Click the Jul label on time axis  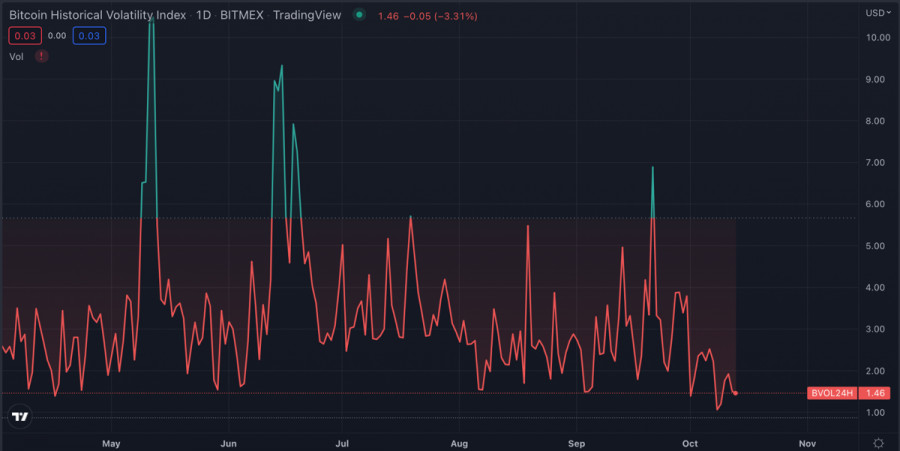[x=342, y=442]
